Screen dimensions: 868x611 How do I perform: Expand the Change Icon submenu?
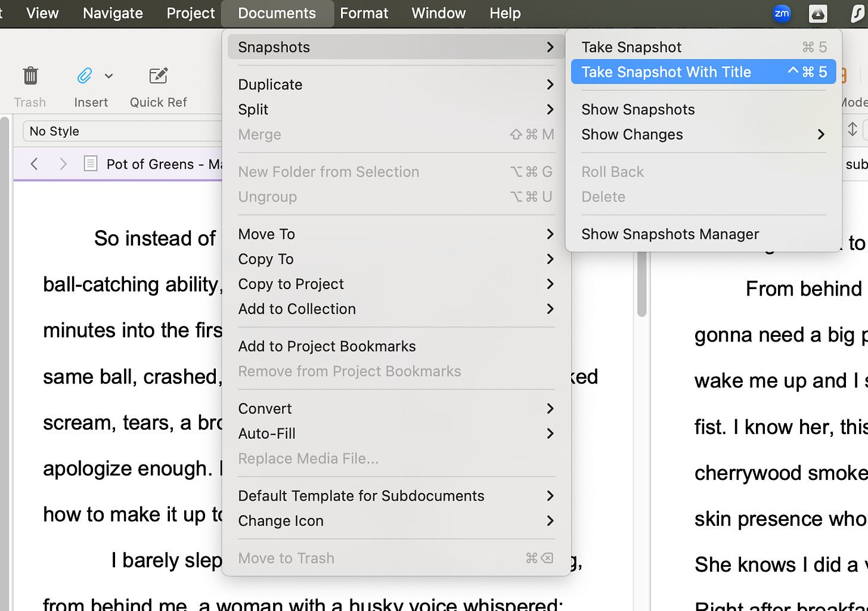click(550, 520)
